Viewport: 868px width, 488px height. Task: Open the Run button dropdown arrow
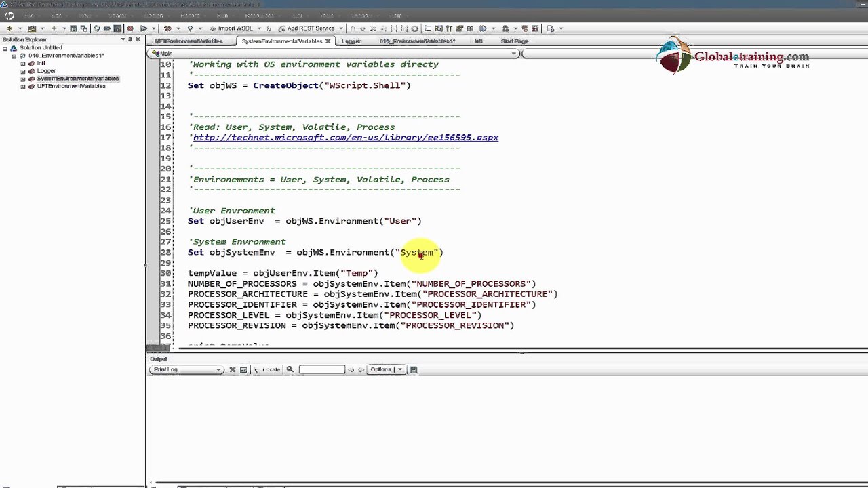click(154, 28)
